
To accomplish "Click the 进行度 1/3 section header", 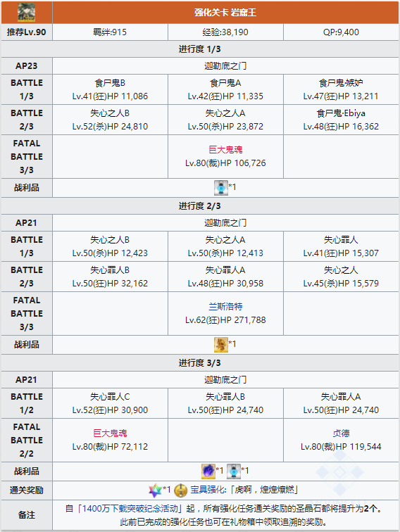I will pos(200,49).
